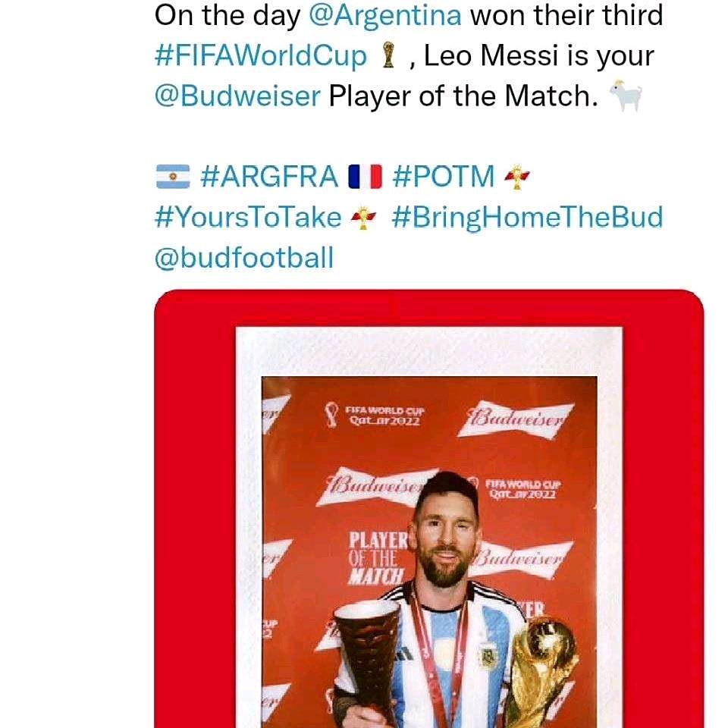Image resolution: width=728 pixels, height=728 pixels.
Task: Open the #YoursToTake hashtag
Action: [248, 218]
